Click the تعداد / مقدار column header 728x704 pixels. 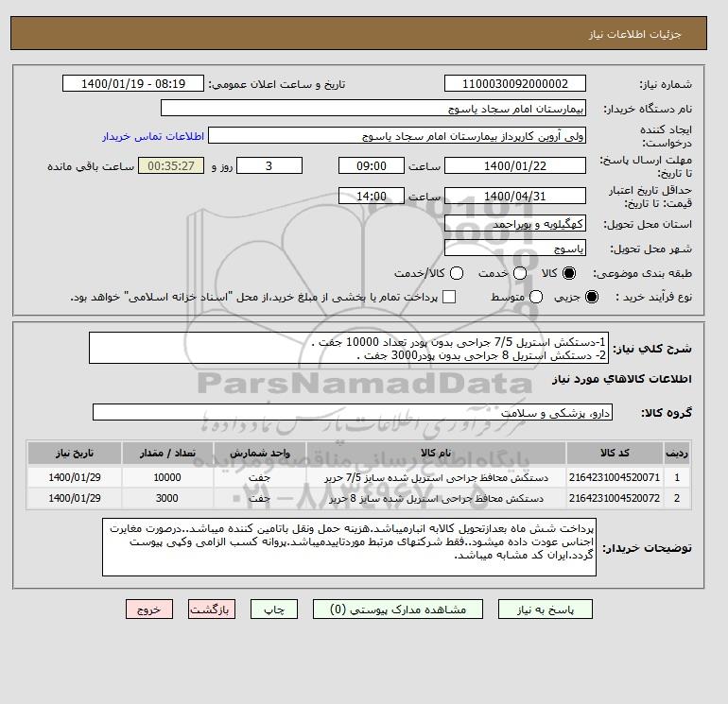click(167, 453)
